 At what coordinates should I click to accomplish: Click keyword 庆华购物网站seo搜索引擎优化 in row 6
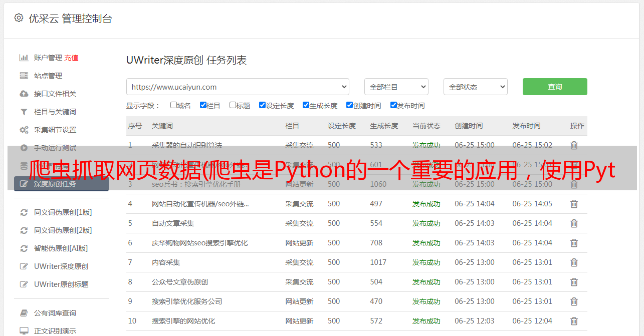click(x=199, y=243)
